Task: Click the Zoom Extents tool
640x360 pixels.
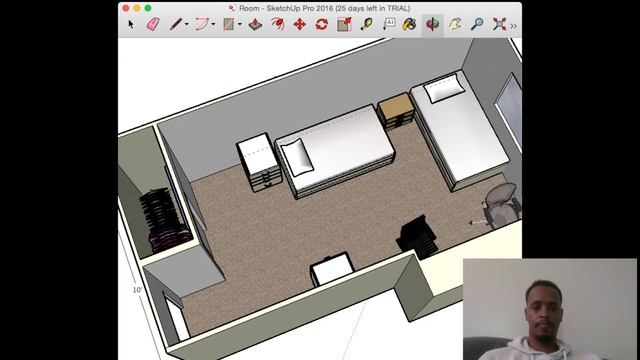Action: pos(499,24)
